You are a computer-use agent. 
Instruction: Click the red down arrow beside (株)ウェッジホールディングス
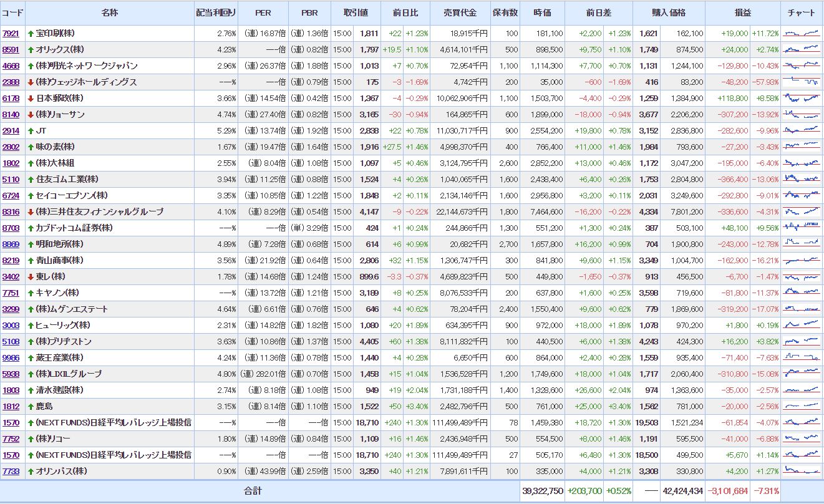pyautogui.click(x=31, y=82)
